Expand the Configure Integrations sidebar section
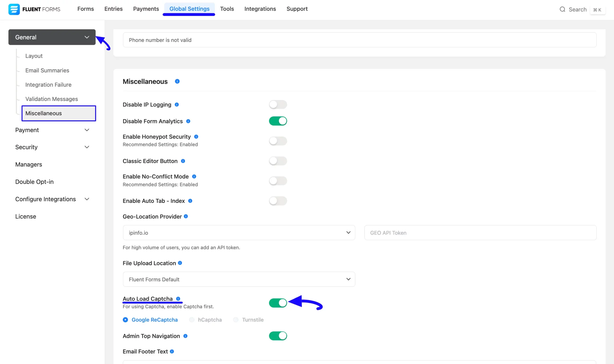 [x=52, y=199]
